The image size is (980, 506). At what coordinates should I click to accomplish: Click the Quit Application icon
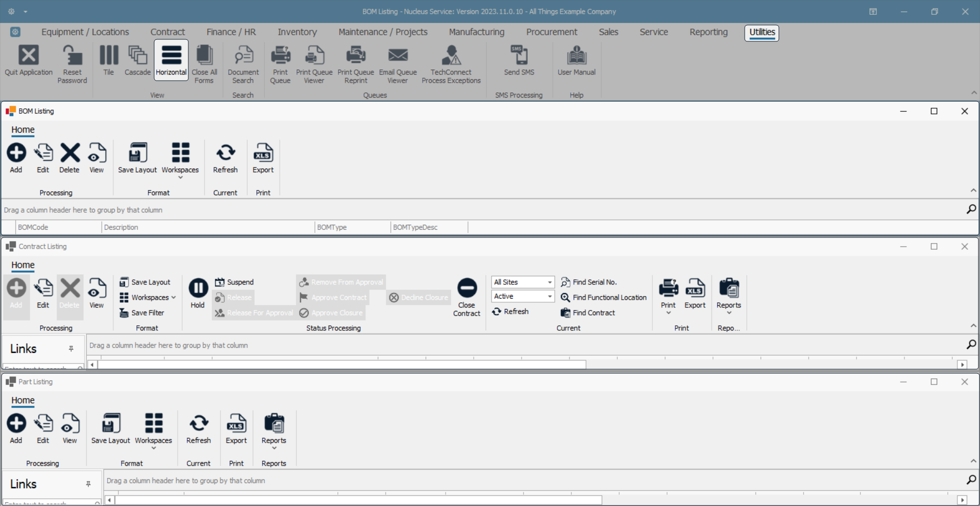tap(29, 60)
